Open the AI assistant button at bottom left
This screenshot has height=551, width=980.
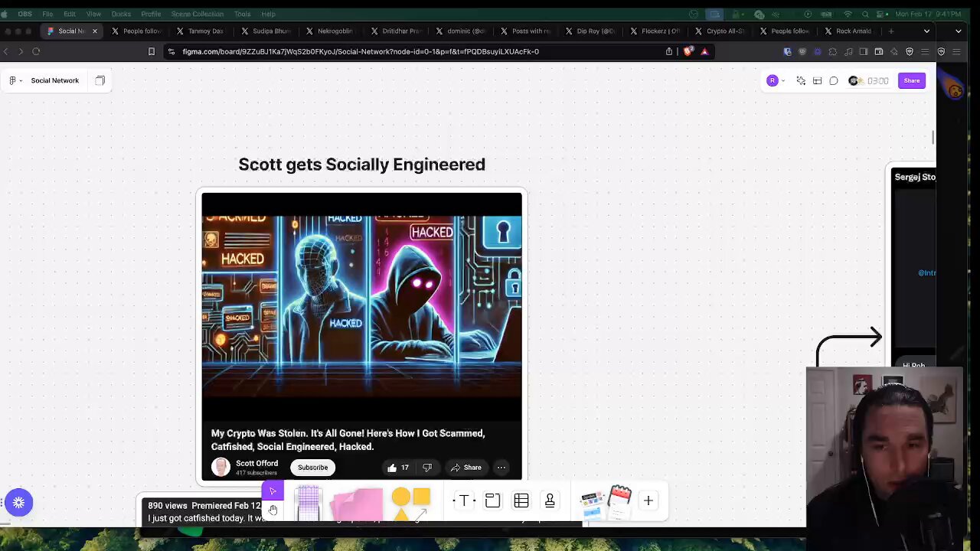(x=19, y=503)
